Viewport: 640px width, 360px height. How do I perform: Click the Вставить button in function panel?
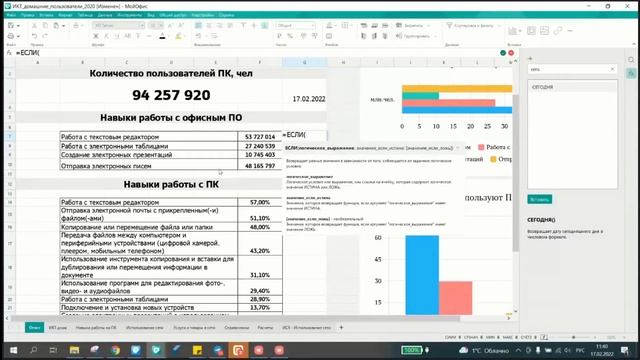(540, 199)
